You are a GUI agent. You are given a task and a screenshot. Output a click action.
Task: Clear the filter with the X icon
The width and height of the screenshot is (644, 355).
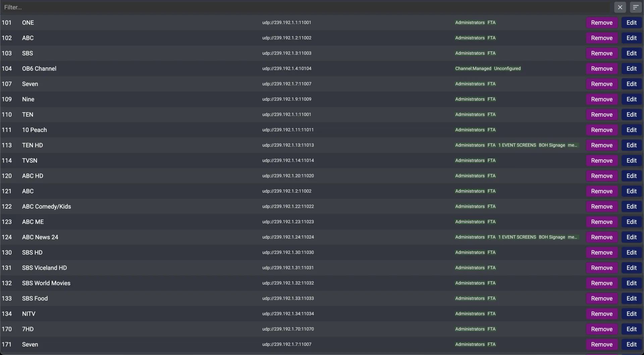(620, 7)
